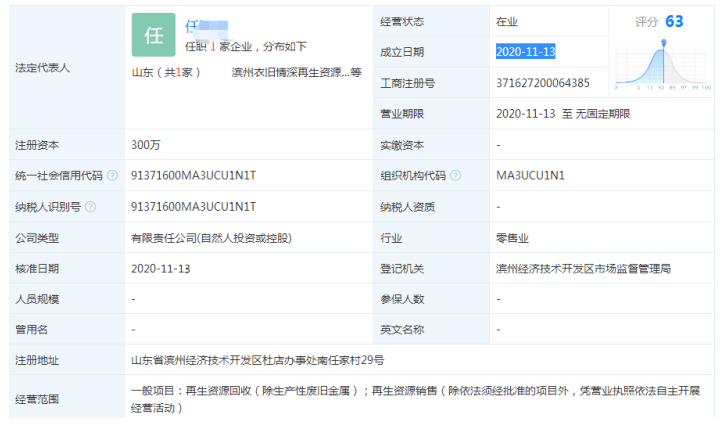The image size is (726, 426).
Task: Click the green 任 avatar icon
Action: (x=154, y=35)
